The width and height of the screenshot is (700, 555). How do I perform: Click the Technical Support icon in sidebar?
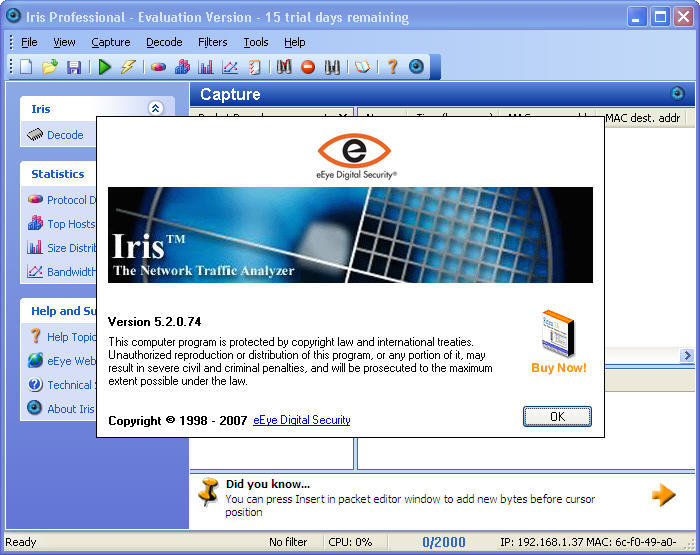35,384
